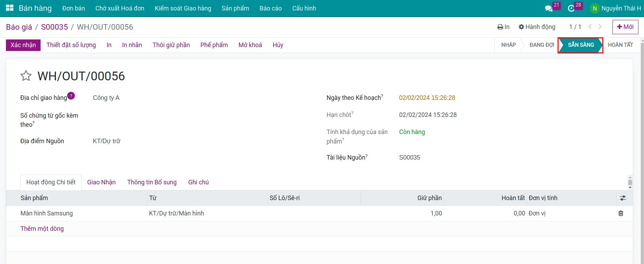Open the activities clock icon
Image resolution: width=644 pixels, height=264 pixels.
tap(571, 8)
